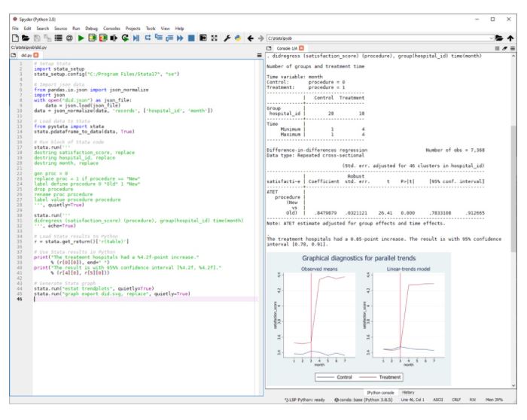Close the Console 1/A tab
Viewport: 527px width, 420px height.
pos(301,48)
